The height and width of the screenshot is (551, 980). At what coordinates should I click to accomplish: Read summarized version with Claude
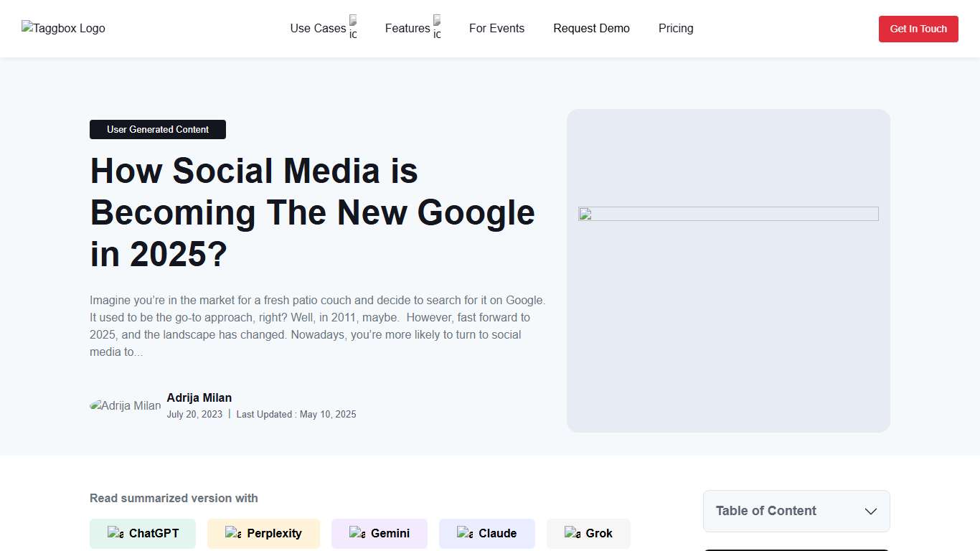tap(486, 533)
